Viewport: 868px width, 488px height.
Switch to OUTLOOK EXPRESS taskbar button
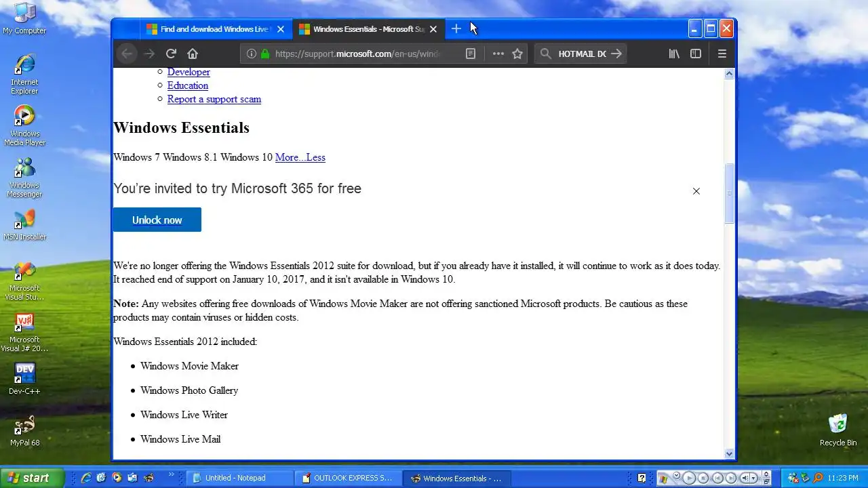point(349,478)
